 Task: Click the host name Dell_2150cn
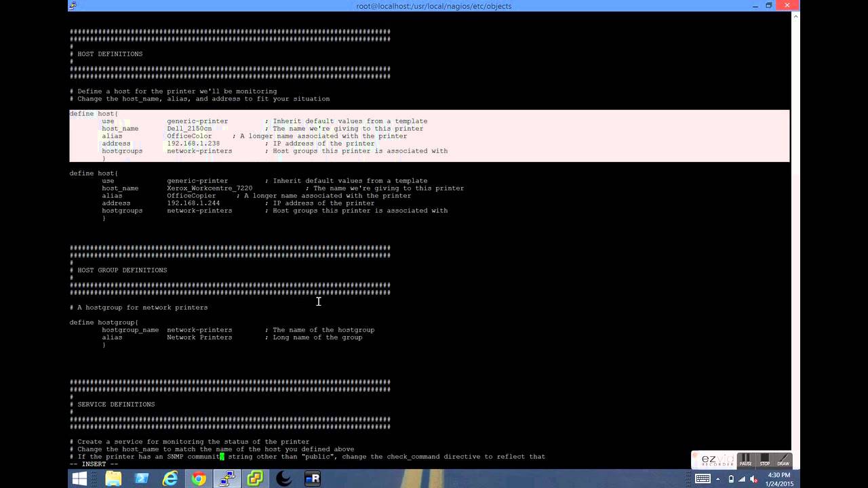coord(189,129)
